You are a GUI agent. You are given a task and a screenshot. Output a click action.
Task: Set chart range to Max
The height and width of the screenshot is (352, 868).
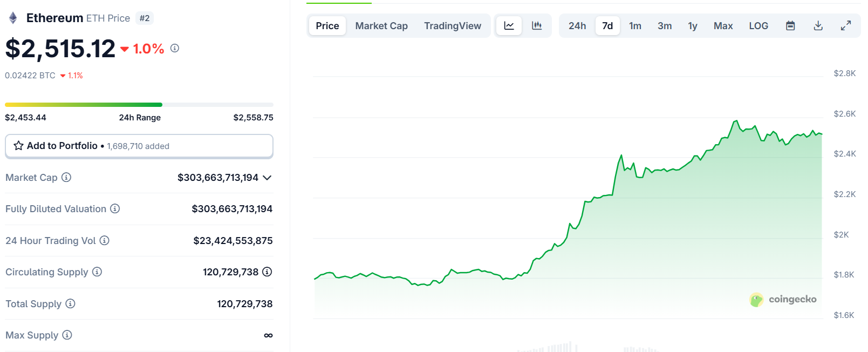pos(723,25)
